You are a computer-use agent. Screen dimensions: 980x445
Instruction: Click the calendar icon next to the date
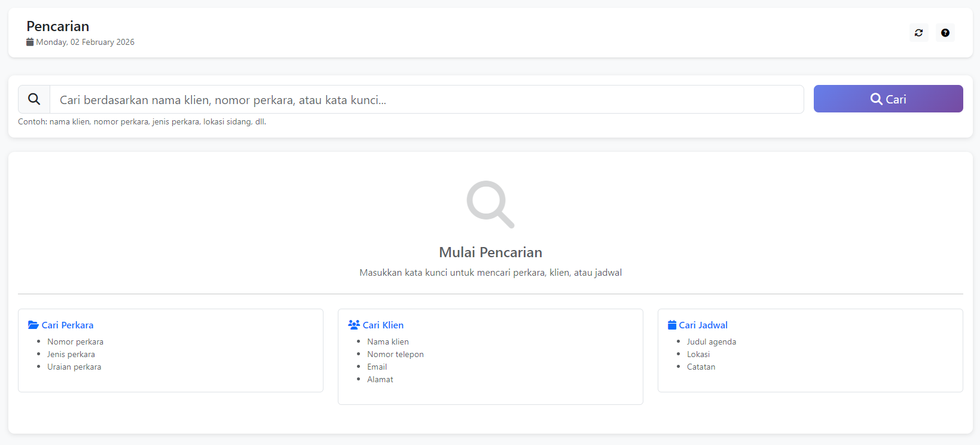(30, 42)
